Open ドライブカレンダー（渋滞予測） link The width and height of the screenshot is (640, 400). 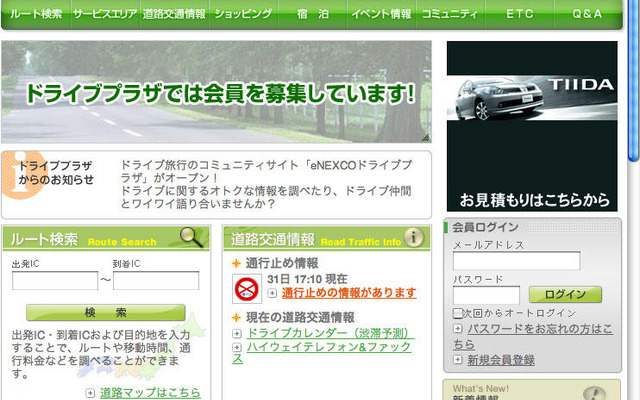(330, 333)
